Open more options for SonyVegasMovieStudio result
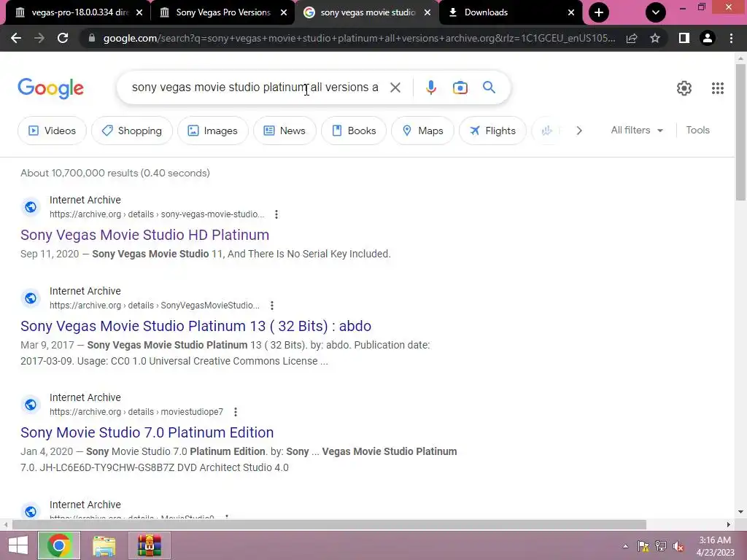Viewport: 747px width, 560px height. [x=271, y=306]
